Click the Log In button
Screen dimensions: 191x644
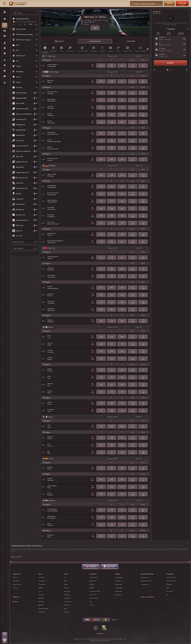point(169,3)
